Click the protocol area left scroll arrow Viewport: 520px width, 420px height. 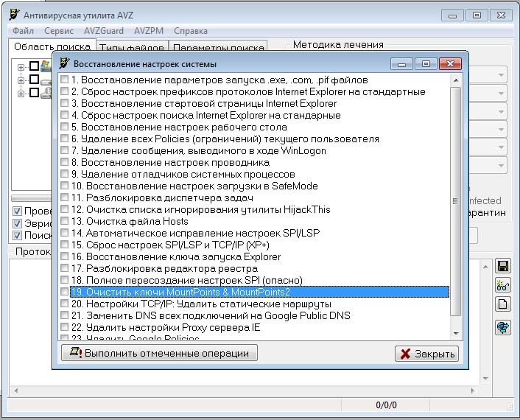[16, 391]
